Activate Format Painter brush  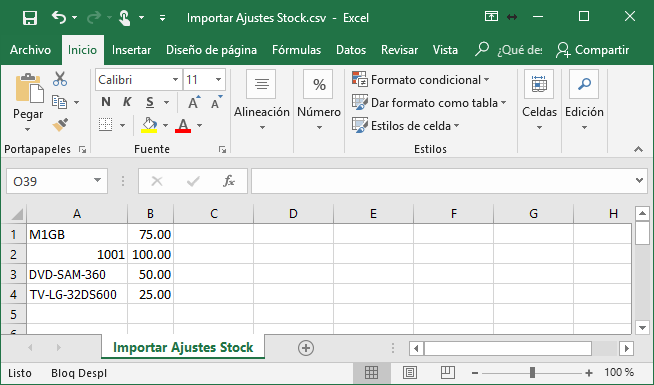(x=60, y=125)
